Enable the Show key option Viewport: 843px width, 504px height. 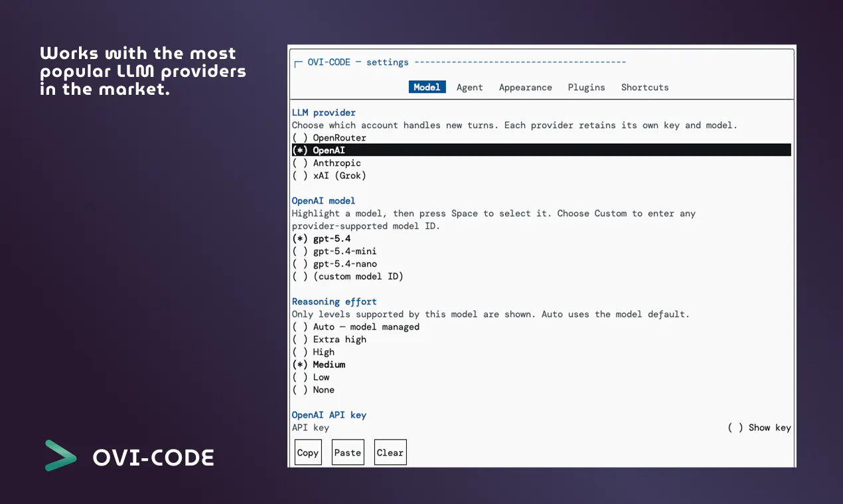point(759,428)
